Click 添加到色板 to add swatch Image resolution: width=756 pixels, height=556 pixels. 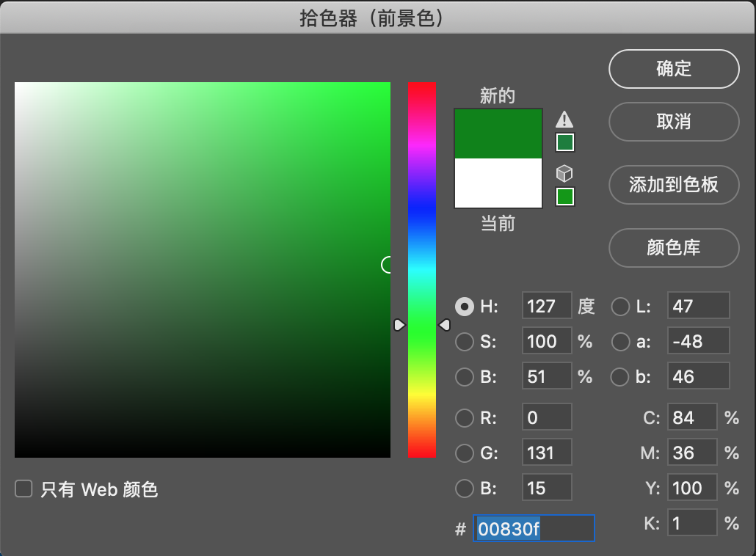[x=674, y=185]
